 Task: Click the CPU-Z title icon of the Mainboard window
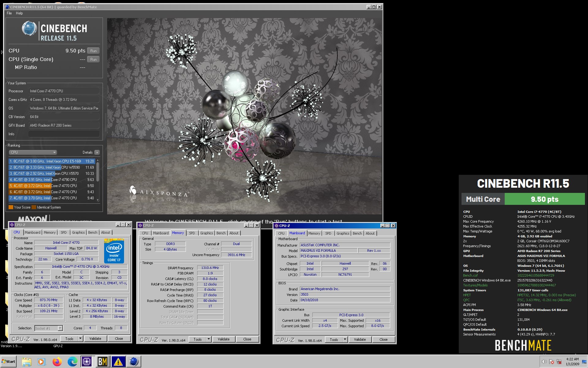(277, 226)
